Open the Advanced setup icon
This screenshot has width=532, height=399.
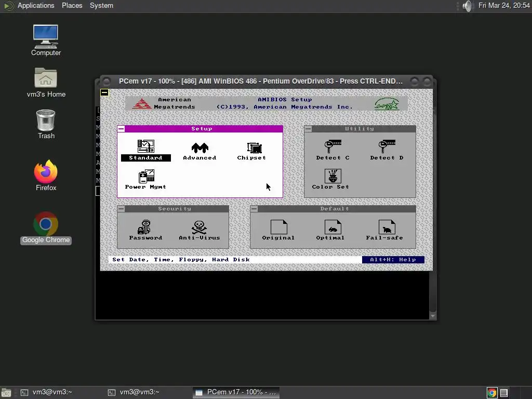point(199,151)
